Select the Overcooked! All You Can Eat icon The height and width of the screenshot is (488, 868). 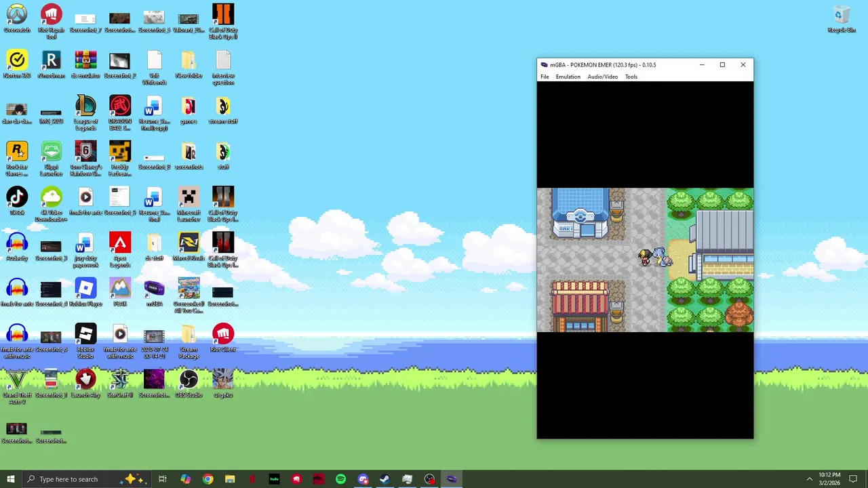tap(189, 295)
